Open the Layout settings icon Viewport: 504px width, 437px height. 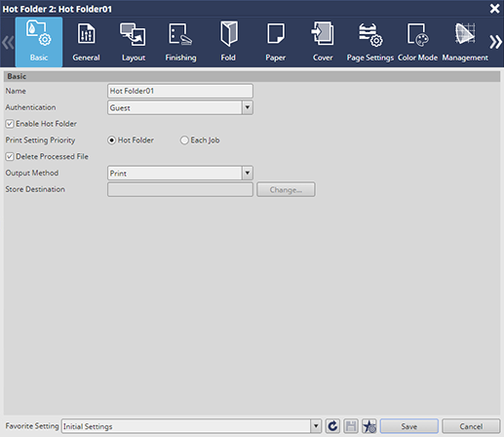click(x=133, y=34)
